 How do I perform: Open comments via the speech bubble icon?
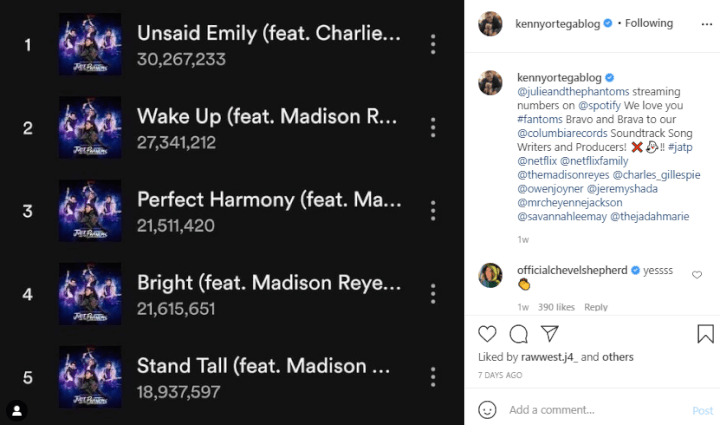[518, 334]
